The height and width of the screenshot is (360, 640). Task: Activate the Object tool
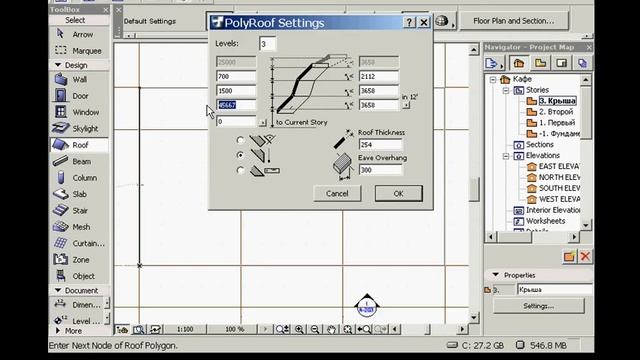coord(79,276)
